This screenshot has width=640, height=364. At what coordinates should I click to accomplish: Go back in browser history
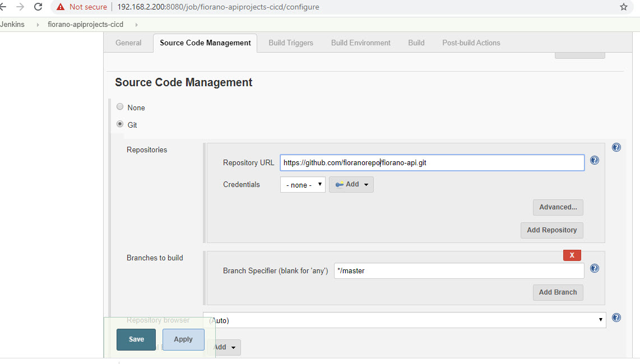tap(3, 7)
